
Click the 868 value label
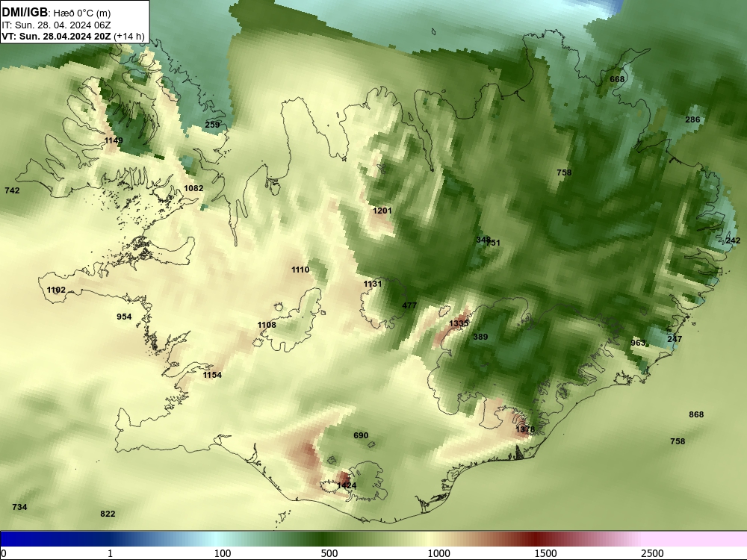click(x=696, y=414)
